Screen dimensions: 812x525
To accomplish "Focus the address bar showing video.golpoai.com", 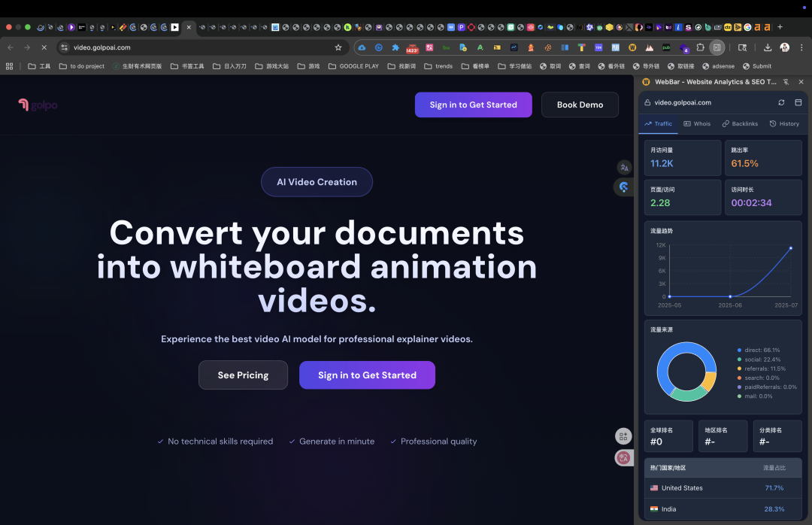I will pyautogui.click(x=202, y=47).
